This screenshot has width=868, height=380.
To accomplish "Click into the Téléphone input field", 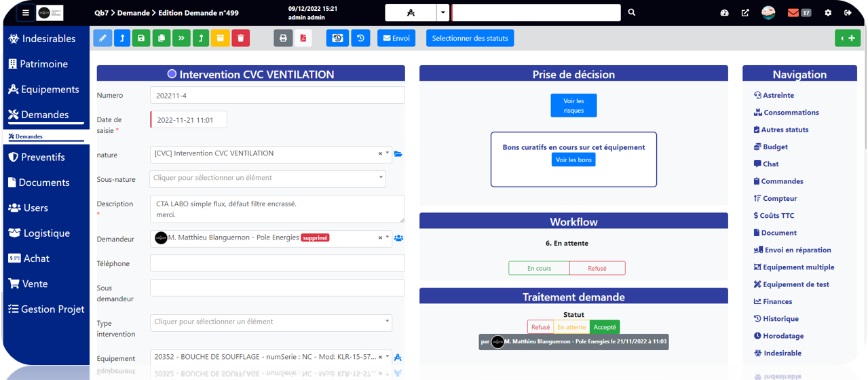I will point(277,263).
